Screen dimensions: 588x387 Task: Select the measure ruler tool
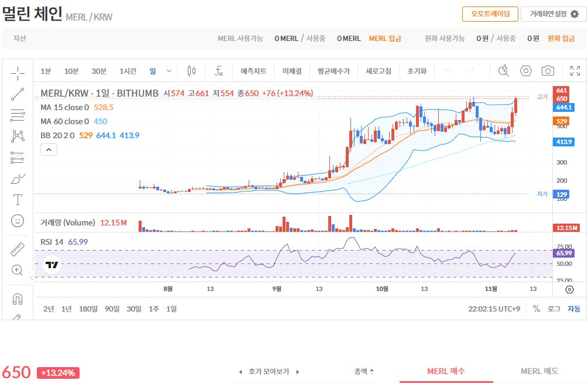coord(18,249)
